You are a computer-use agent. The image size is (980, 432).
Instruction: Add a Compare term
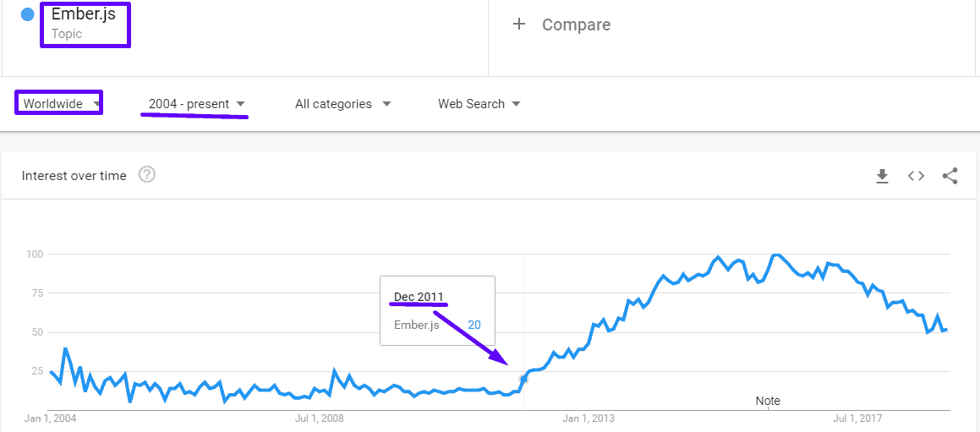(x=576, y=25)
